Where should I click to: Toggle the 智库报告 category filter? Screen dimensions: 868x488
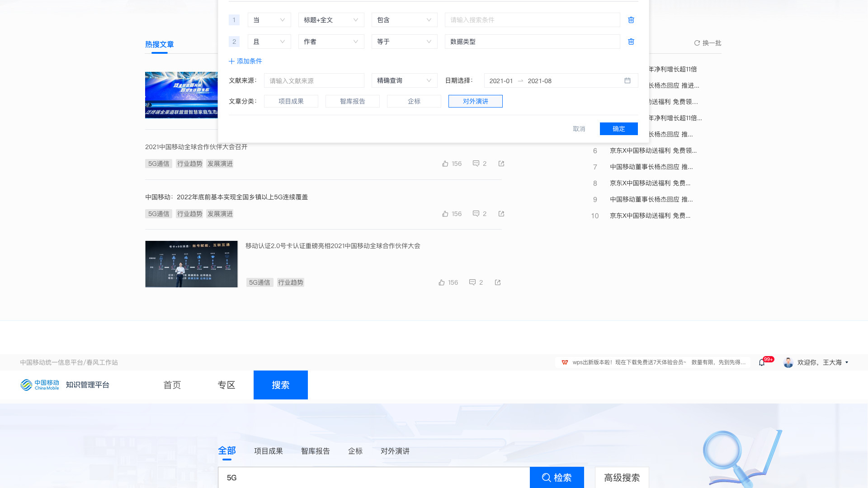coord(352,101)
